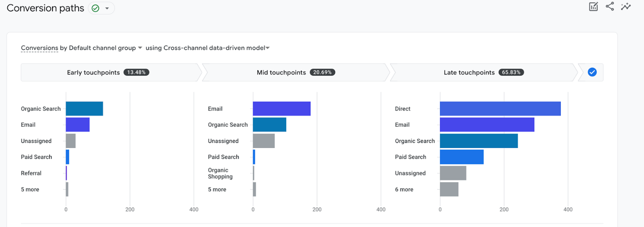Open the edit comparisons chart icon
This screenshot has height=227, width=644.
593,7
